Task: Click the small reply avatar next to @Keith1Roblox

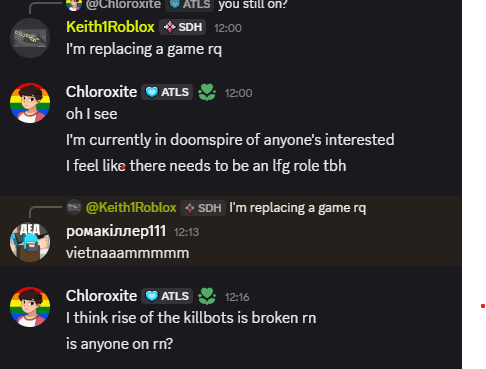Action: click(74, 207)
